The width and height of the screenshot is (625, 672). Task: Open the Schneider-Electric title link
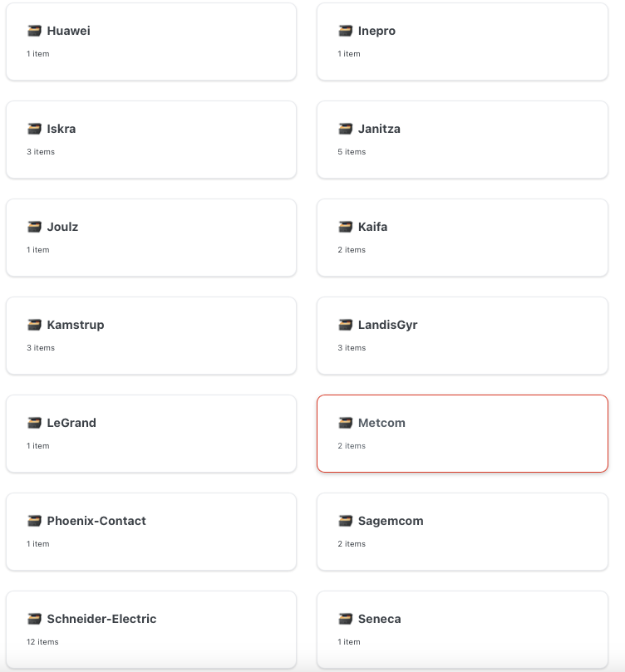coord(101,619)
